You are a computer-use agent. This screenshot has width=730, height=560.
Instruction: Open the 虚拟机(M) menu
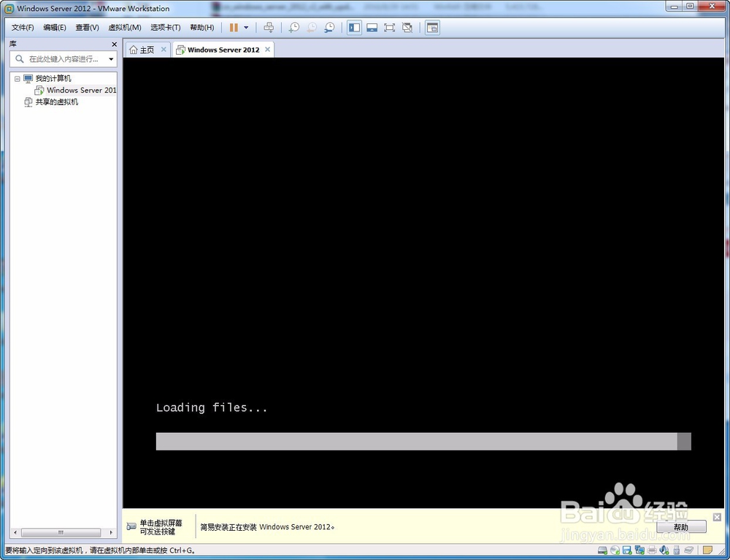pos(125,28)
